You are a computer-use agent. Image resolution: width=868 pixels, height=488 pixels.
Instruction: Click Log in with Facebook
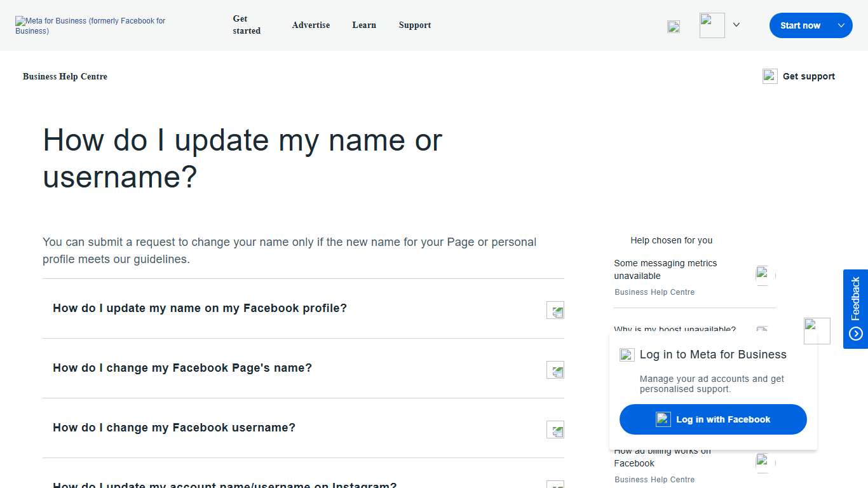(712, 419)
